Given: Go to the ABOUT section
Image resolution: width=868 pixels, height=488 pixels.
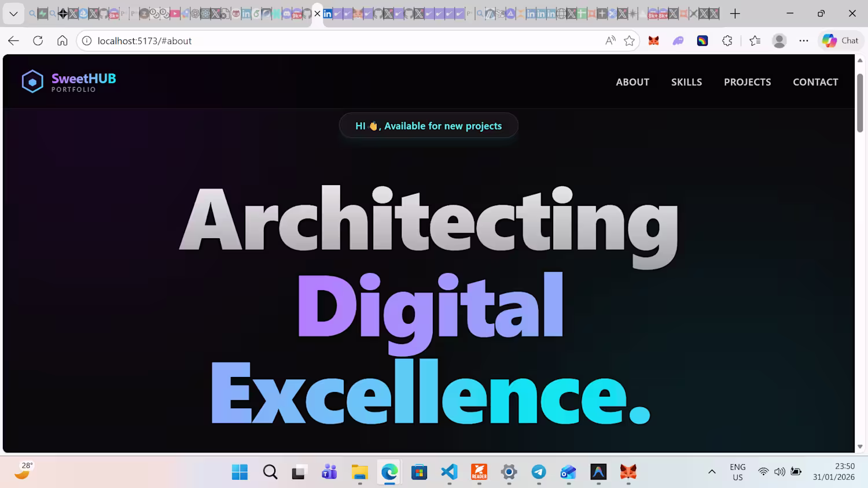Looking at the screenshot, I should (x=632, y=82).
